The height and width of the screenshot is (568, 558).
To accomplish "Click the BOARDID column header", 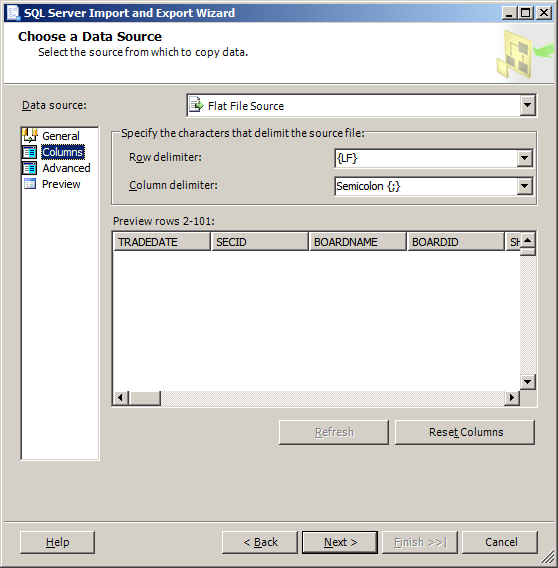I will click(x=455, y=242).
